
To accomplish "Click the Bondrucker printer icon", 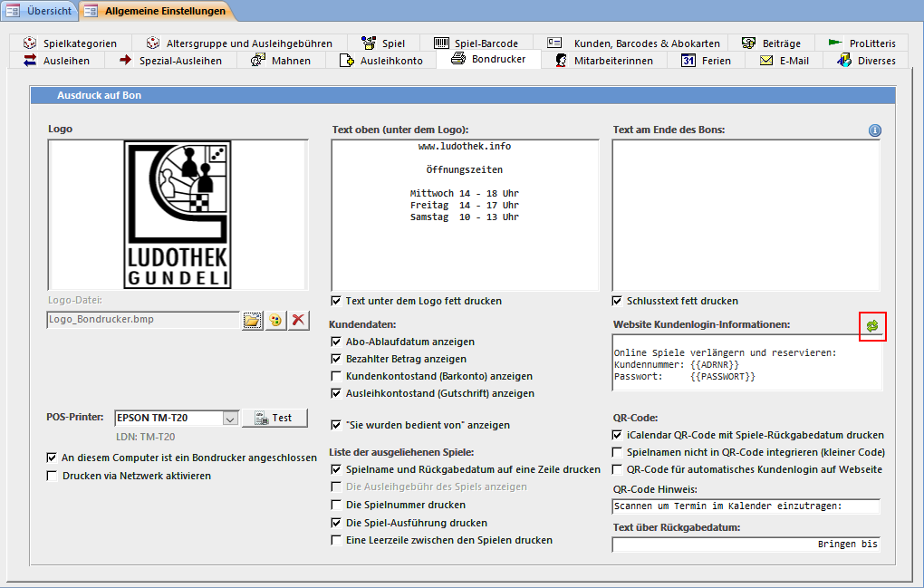I will click(457, 58).
